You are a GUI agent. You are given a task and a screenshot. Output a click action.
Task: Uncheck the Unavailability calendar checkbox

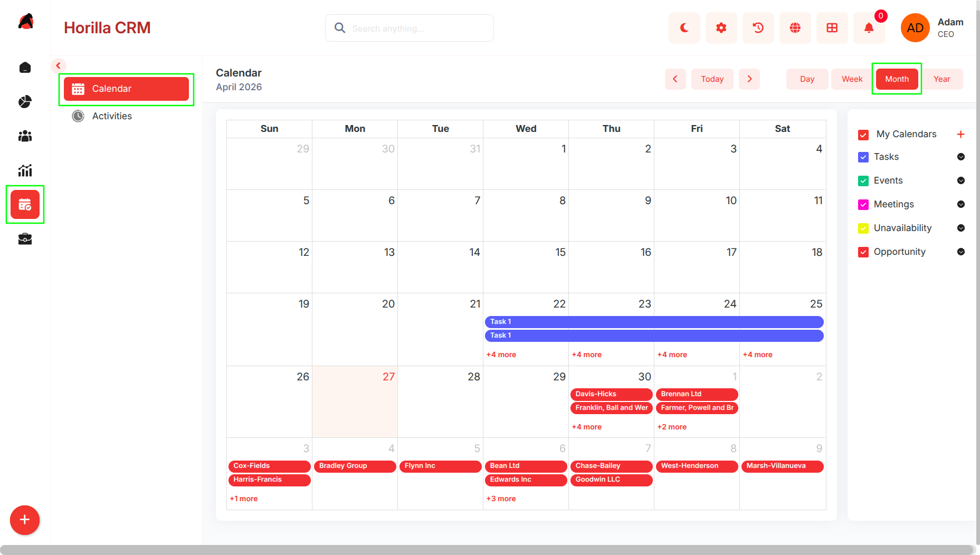pyautogui.click(x=863, y=228)
